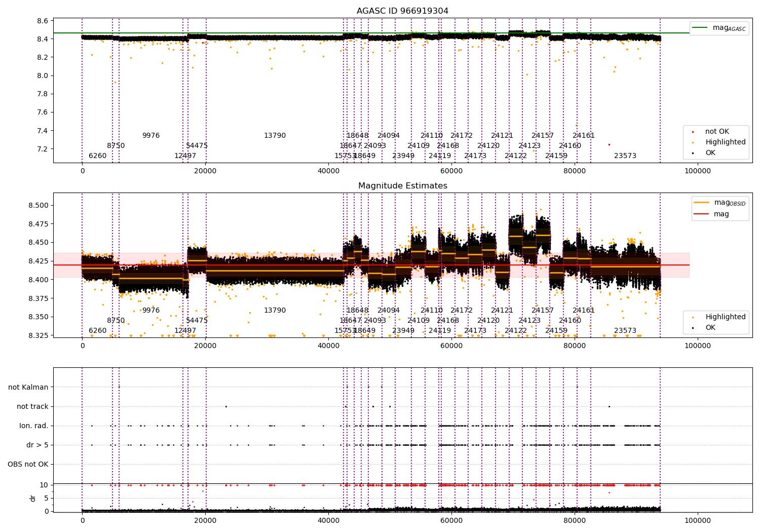
Task: Click obsid label 23573 in middle plot
Action: click(x=625, y=331)
